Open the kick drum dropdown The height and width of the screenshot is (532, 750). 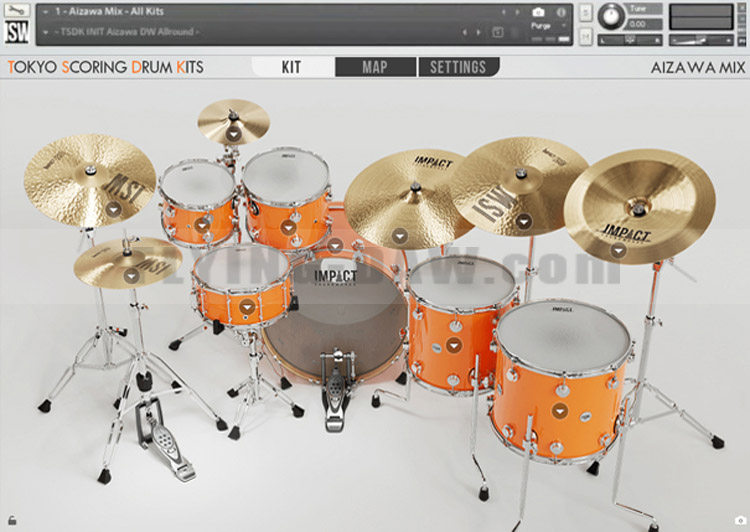[335, 246]
